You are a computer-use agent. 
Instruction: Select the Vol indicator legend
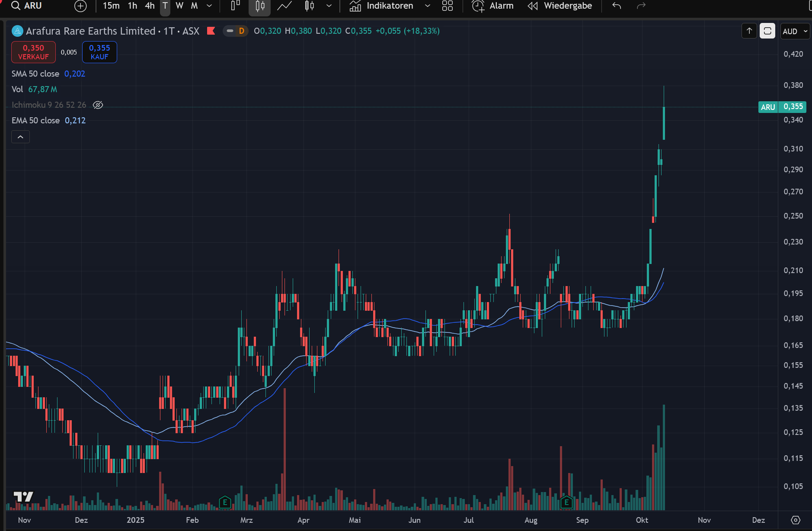click(x=17, y=89)
